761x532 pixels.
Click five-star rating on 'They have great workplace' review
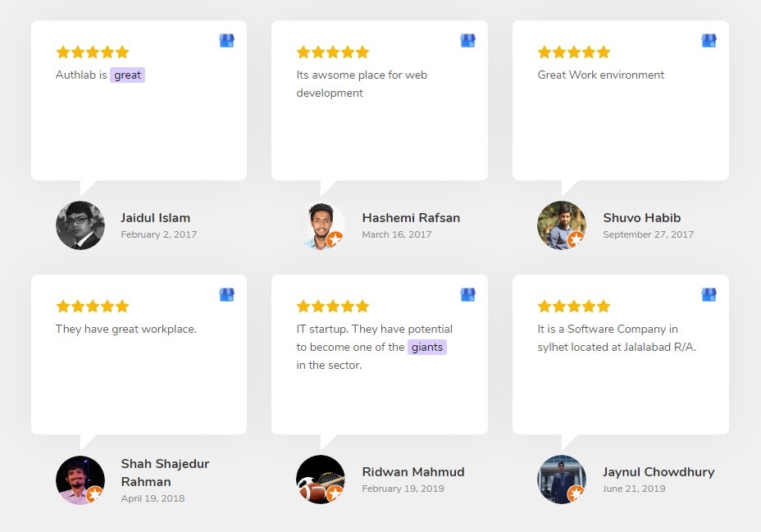pyautogui.click(x=92, y=306)
